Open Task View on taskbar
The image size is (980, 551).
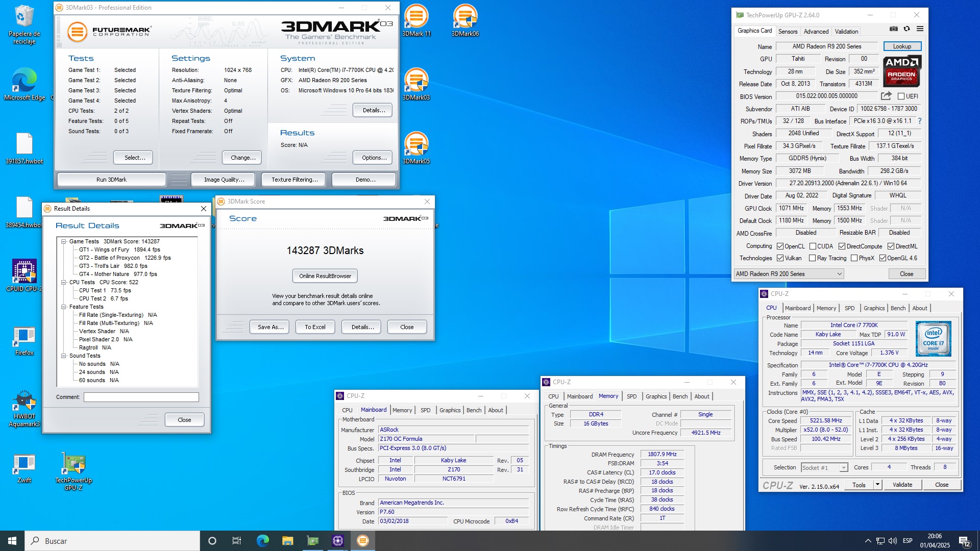237,541
